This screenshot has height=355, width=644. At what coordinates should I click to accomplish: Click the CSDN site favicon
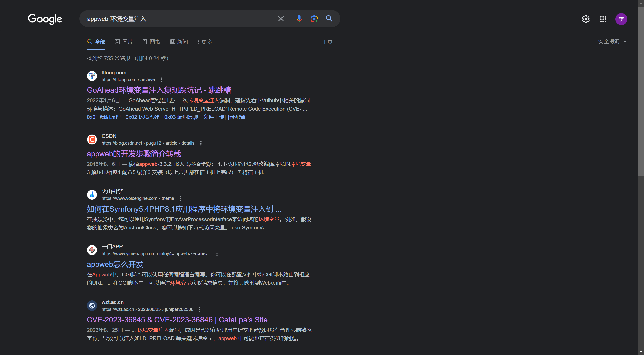coord(92,139)
